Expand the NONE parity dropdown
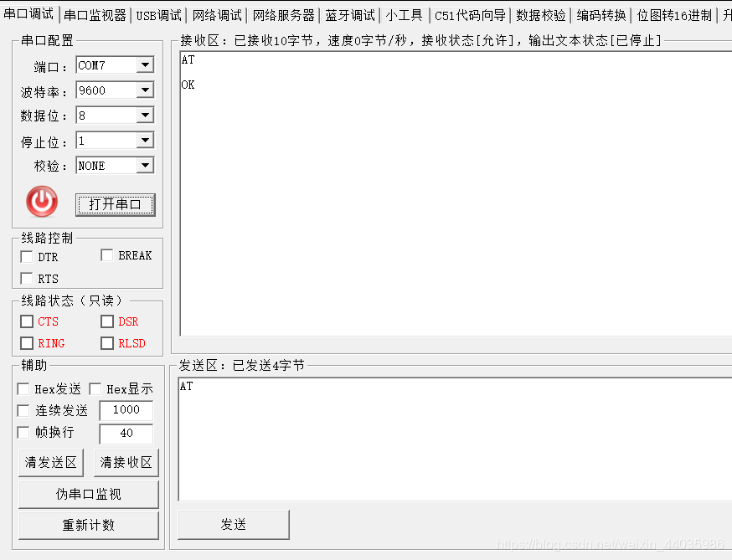This screenshot has height=560, width=732. tap(145, 166)
